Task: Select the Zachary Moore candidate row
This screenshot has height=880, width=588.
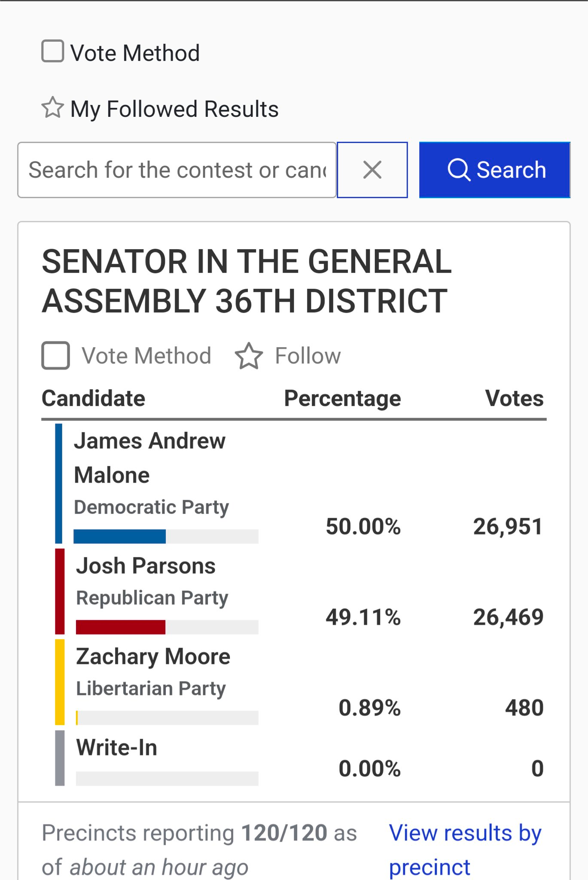Action: (299, 682)
